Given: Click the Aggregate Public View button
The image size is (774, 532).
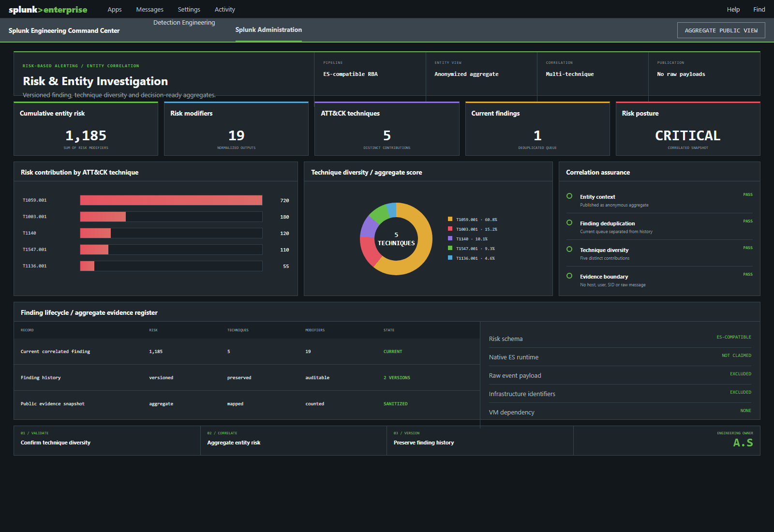Looking at the screenshot, I should click(x=721, y=30).
